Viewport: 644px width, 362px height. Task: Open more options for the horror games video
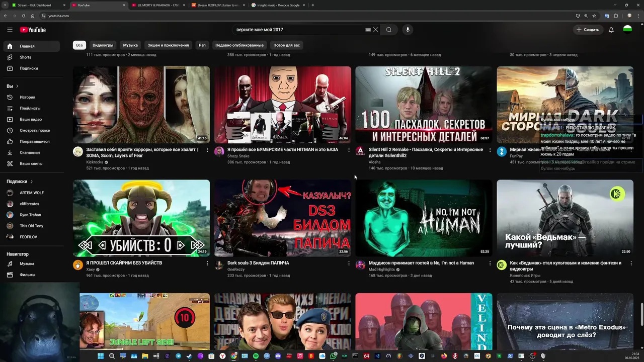[207, 150]
